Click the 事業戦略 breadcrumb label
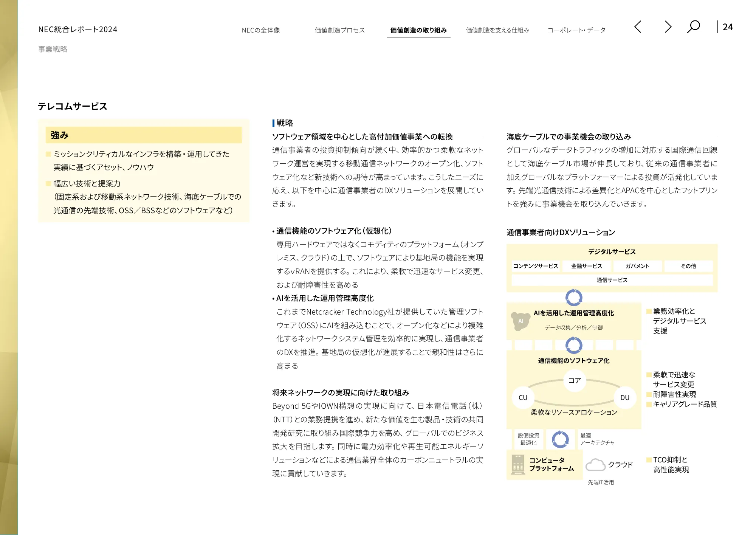 click(x=53, y=49)
